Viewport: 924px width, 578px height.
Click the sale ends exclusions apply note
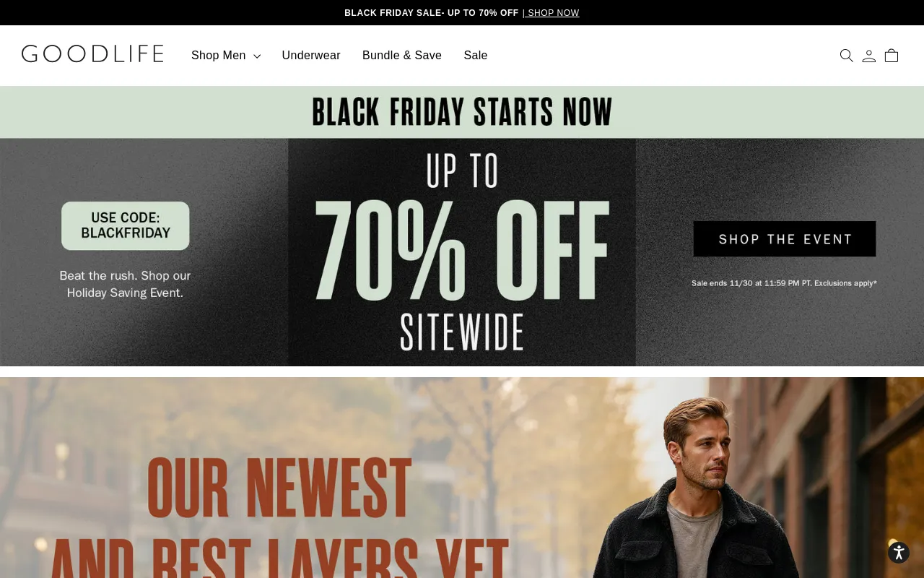[x=784, y=283]
